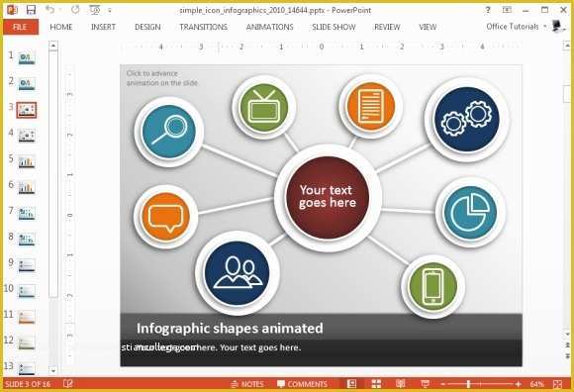Select slide 8 thumbnail
The width and height of the screenshot is (574, 392).
pos(27,240)
